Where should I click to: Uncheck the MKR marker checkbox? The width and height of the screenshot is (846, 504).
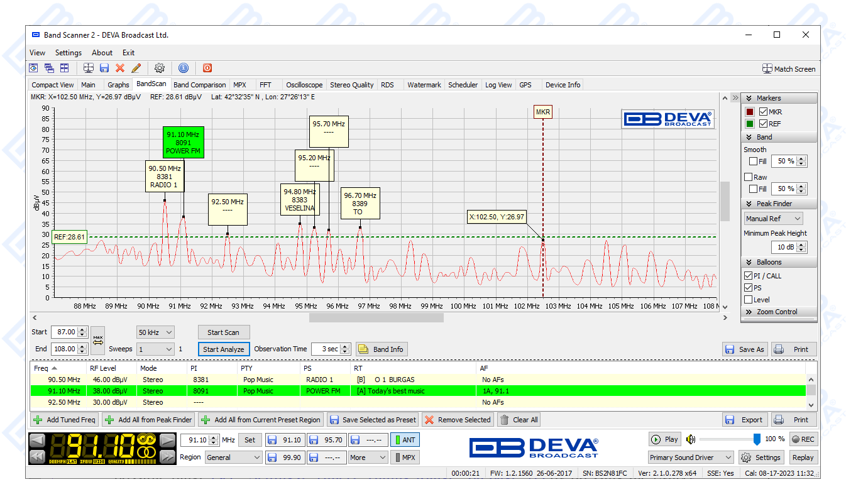764,112
